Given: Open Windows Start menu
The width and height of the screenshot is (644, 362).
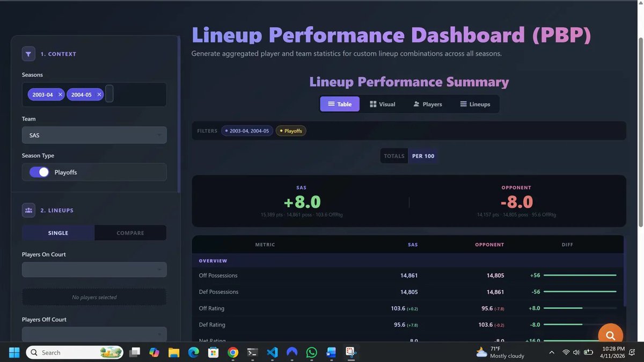Looking at the screenshot, I should tap(14, 352).
